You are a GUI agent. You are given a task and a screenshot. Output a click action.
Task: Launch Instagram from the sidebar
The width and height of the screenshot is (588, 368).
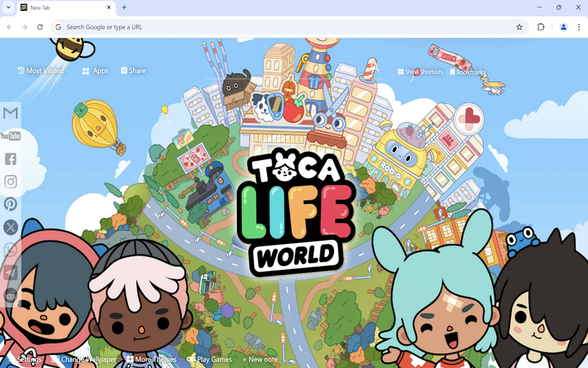click(11, 181)
